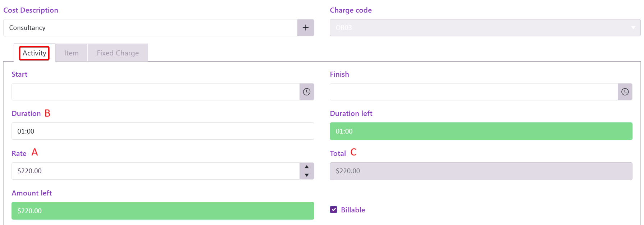
Task: Click the Billable label text
Action: (x=353, y=210)
